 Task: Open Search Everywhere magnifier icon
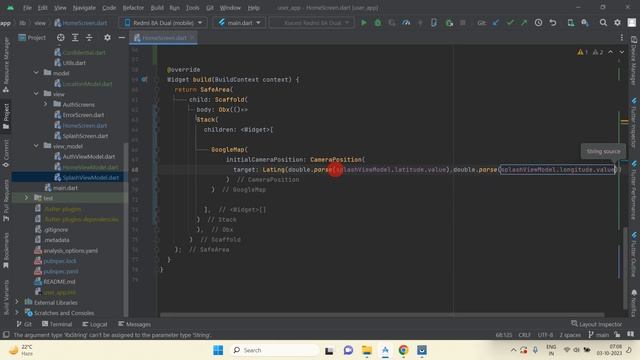click(603, 23)
